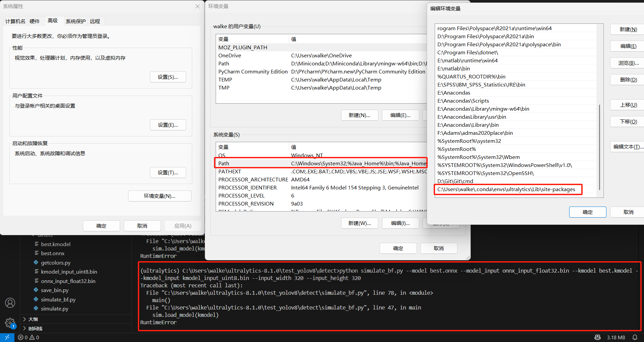
Task: Click the Python icon beside simulate.py
Action: 36,308
